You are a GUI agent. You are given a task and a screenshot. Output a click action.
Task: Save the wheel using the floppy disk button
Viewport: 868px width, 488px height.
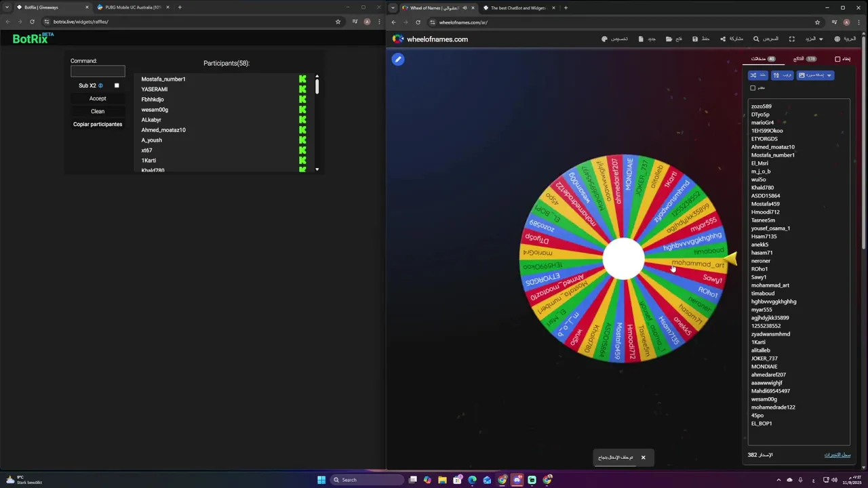[701, 39]
